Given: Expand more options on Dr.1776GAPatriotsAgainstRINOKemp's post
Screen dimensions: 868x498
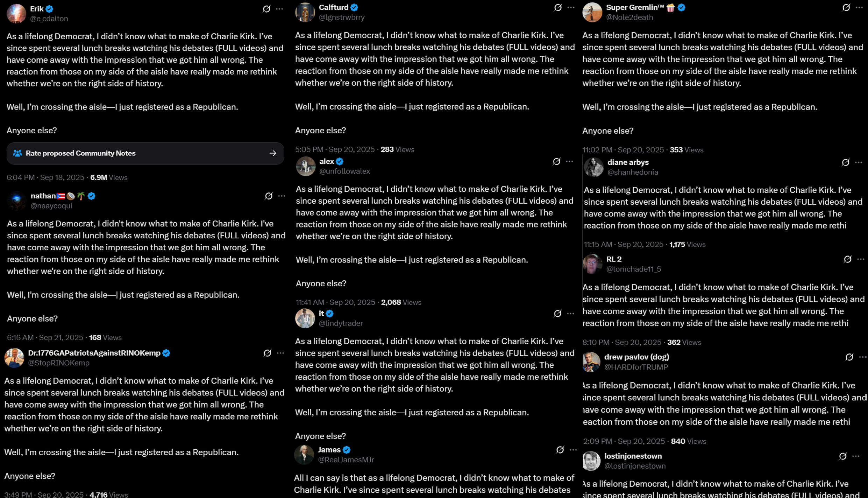Looking at the screenshot, I should pyautogui.click(x=280, y=353).
